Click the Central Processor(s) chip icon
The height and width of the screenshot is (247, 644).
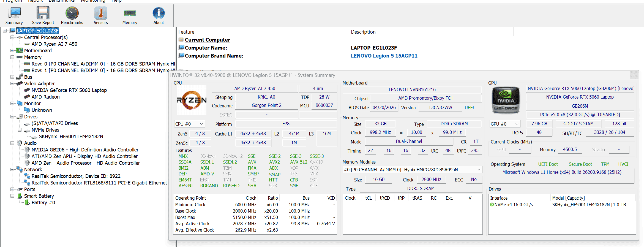coord(20,37)
